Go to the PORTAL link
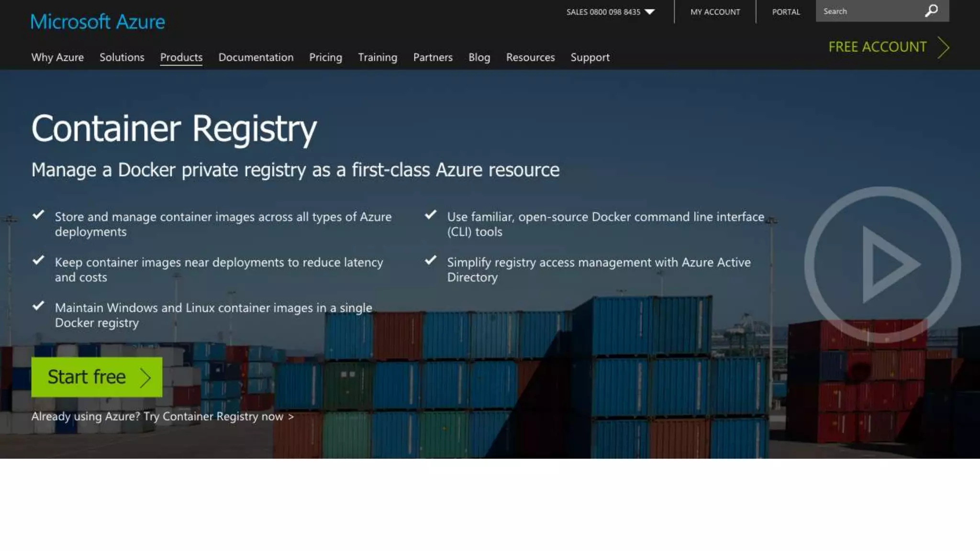The image size is (980, 551). pos(786,12)
